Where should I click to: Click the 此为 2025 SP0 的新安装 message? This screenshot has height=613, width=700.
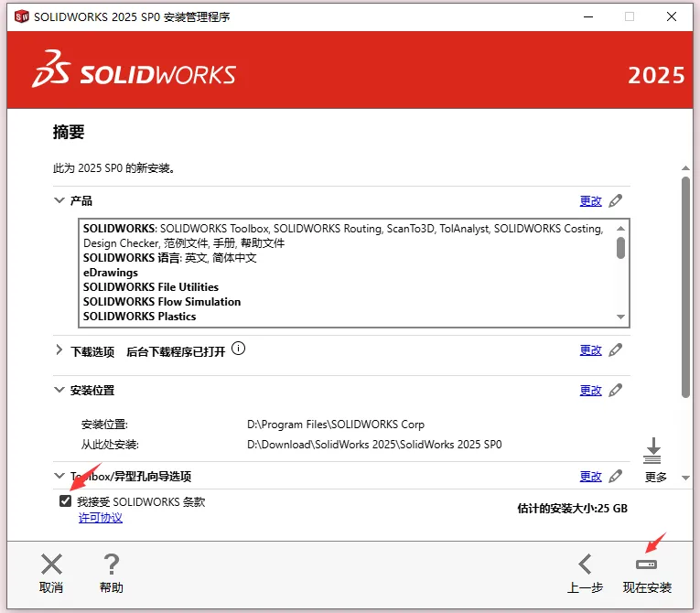click(113, 168)
